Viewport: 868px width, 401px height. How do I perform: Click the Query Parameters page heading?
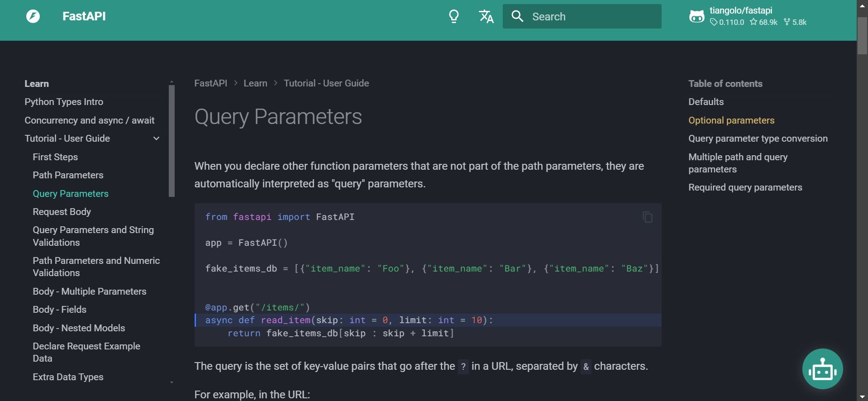tap(278, 117)
